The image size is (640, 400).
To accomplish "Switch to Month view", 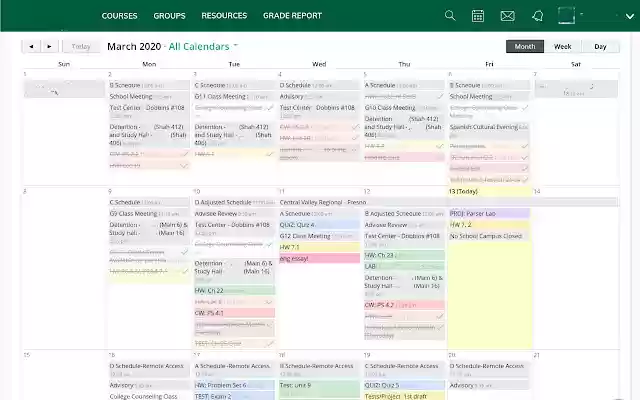I will coord(525,47).
